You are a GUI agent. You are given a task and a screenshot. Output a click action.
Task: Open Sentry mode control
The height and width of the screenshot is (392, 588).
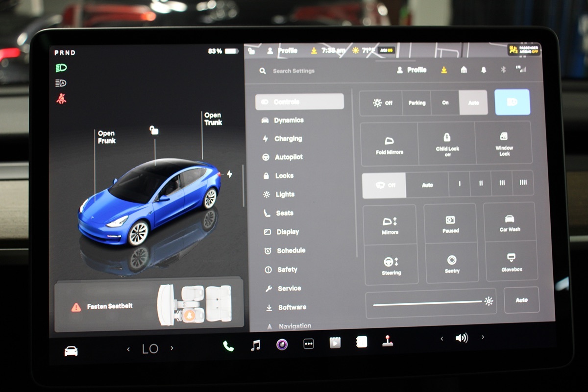452,264
